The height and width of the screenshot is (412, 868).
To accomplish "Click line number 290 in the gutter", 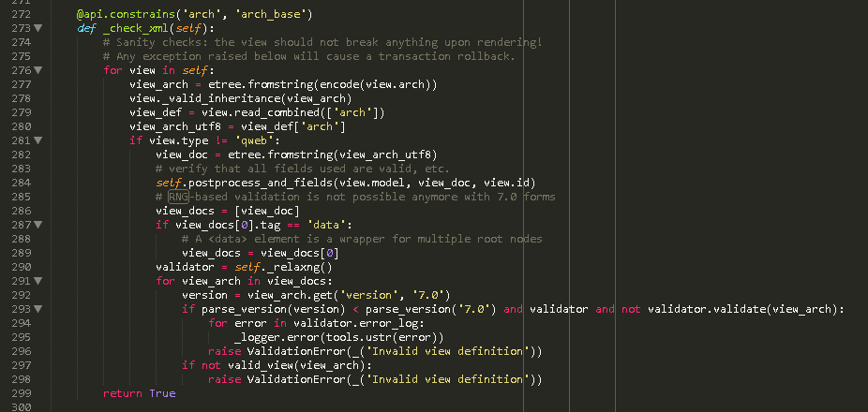I will [21, 267].
